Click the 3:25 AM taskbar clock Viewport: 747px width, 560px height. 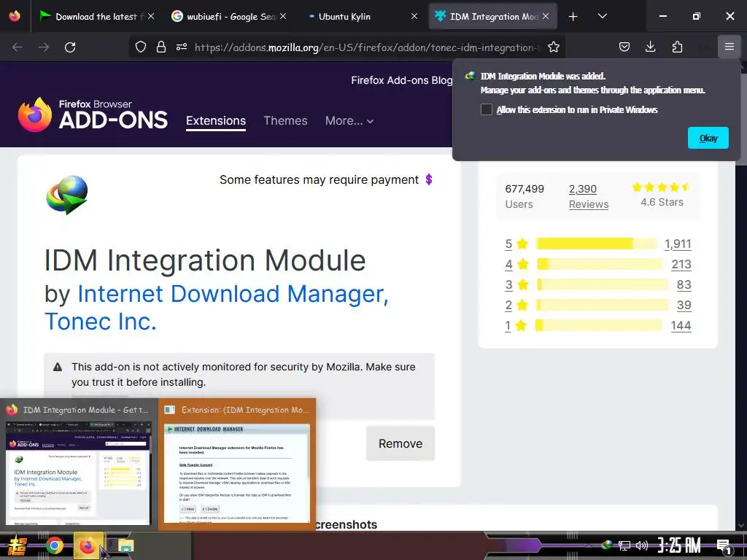679,545
